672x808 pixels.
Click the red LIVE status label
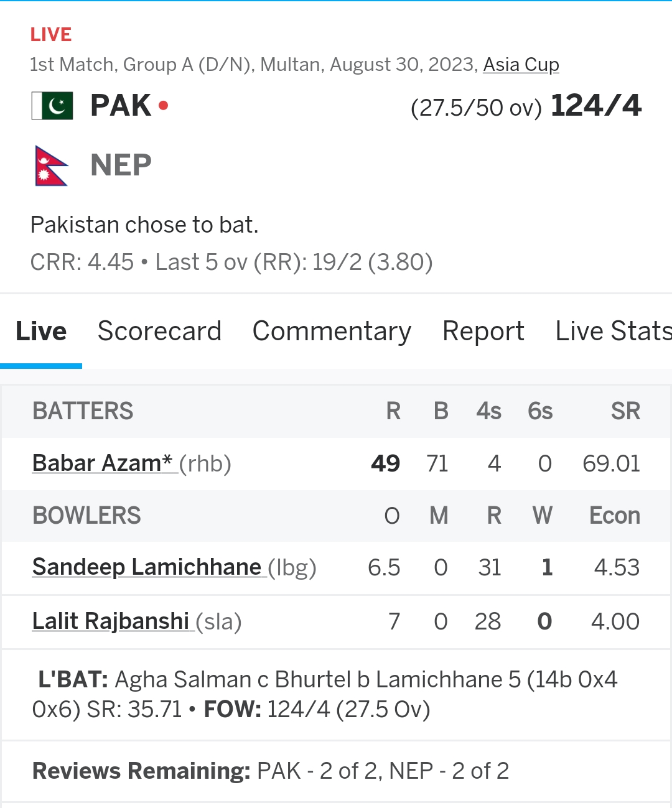(51, 35)
